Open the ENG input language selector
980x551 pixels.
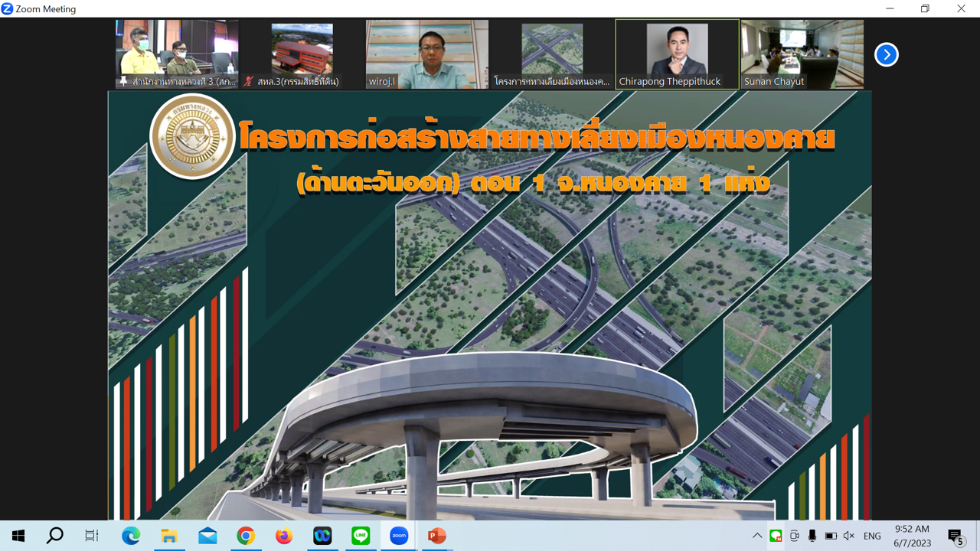coord(872,536)
